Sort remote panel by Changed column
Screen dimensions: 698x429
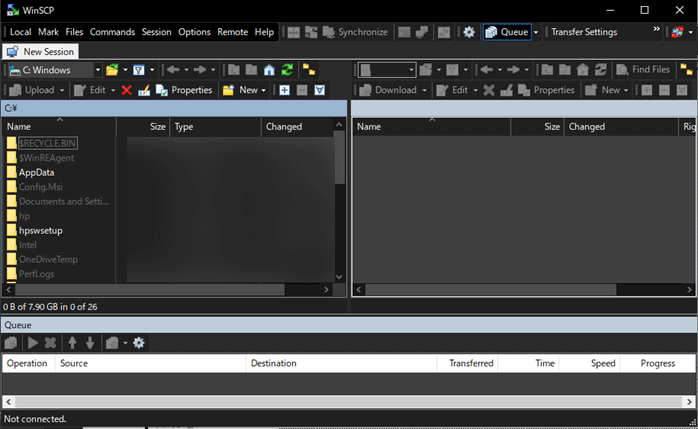point(621,127)
